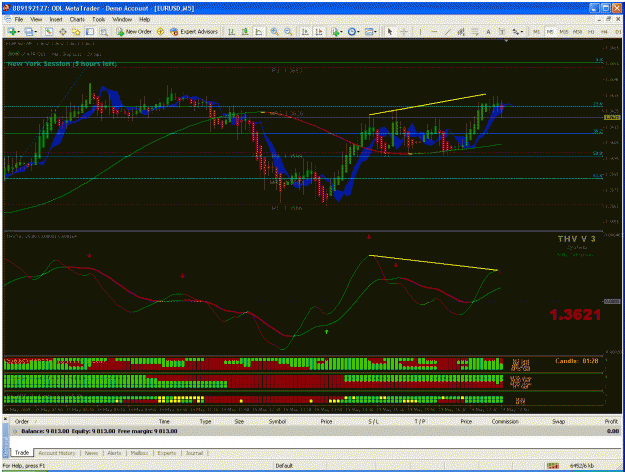This screenshot has width=625, height=472.
Task: Switch to the M30 timeframe
Action: pyautogui.click(x=577, y=31)
